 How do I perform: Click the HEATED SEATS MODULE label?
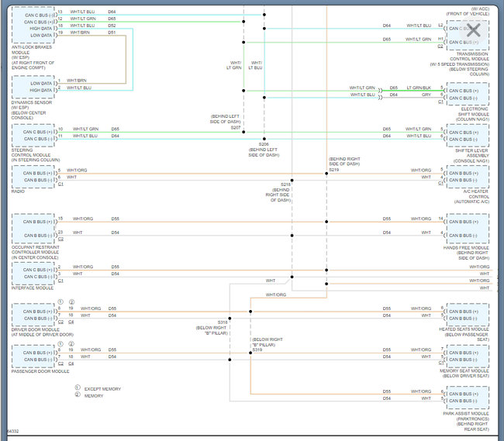coord(464,329)
